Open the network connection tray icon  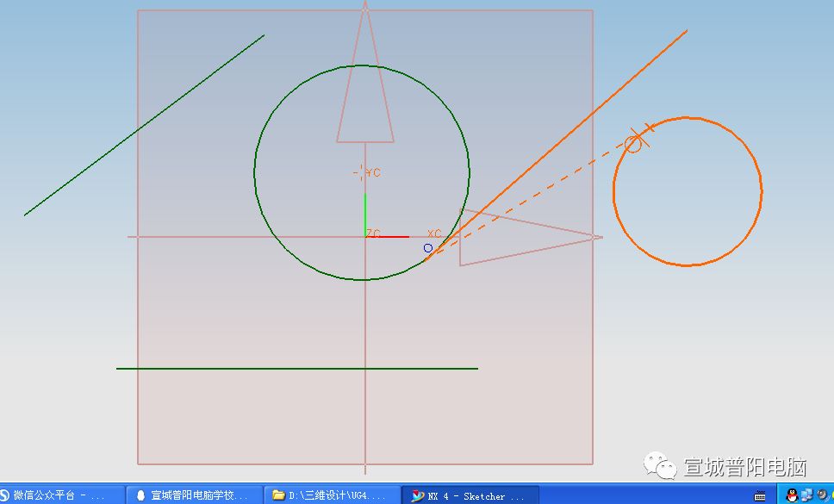807,495
